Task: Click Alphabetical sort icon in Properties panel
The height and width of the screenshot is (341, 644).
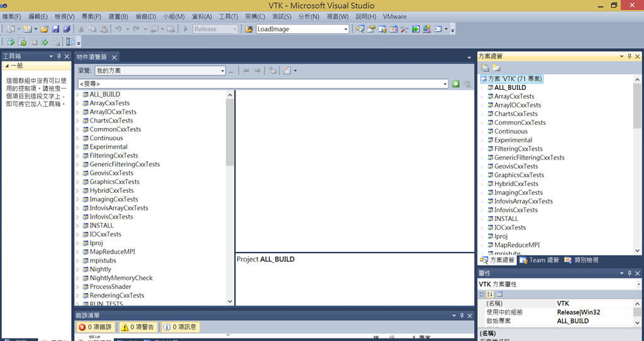Action: pos(490,295)
